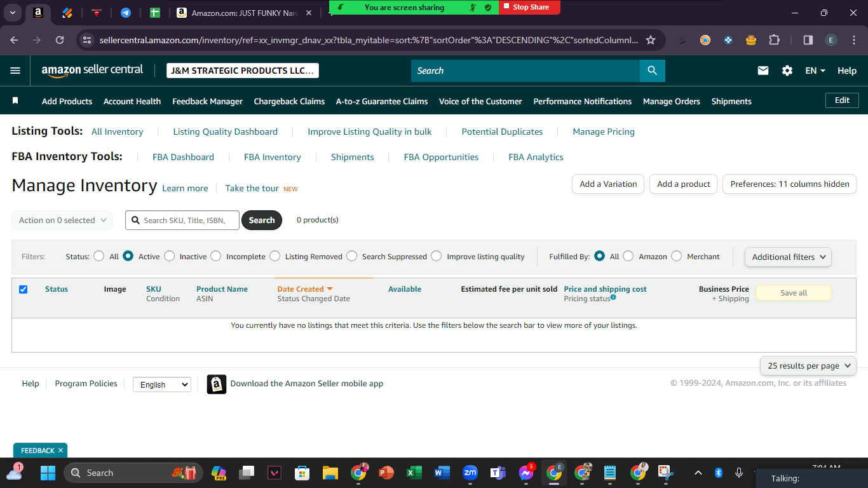Open Add Products in navigation bar
Viewport: 868px width, 488px height.
pyautogui.click(x=67, y=101)
